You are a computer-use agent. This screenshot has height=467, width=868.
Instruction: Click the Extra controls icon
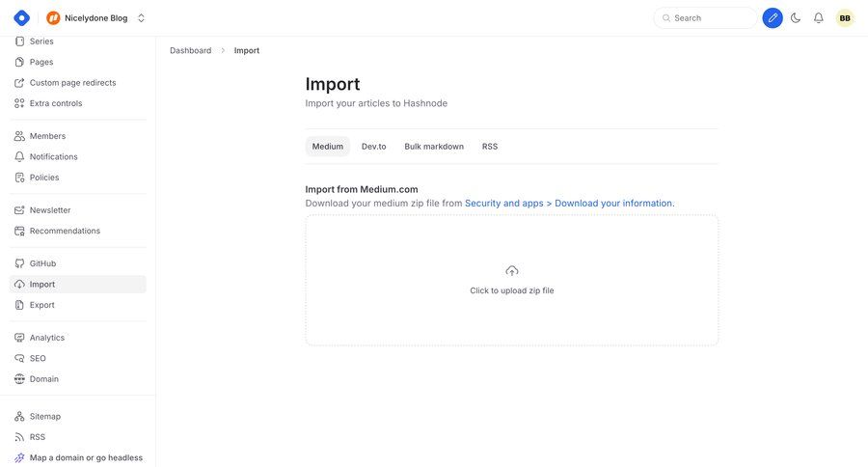(x=19, y=103)
